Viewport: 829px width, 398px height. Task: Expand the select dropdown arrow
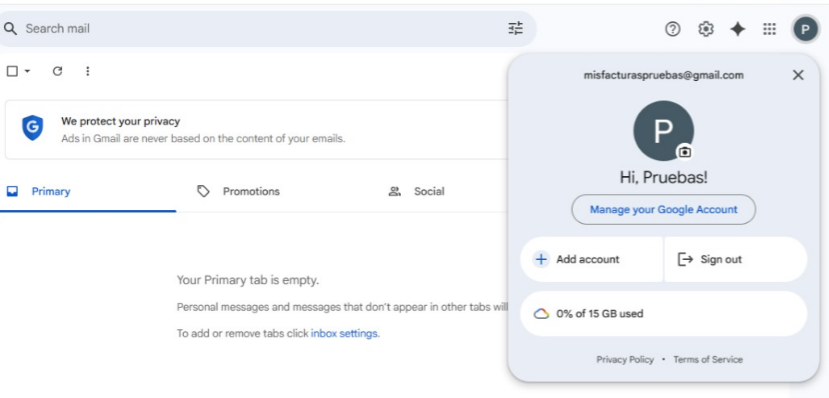point(27,71)
